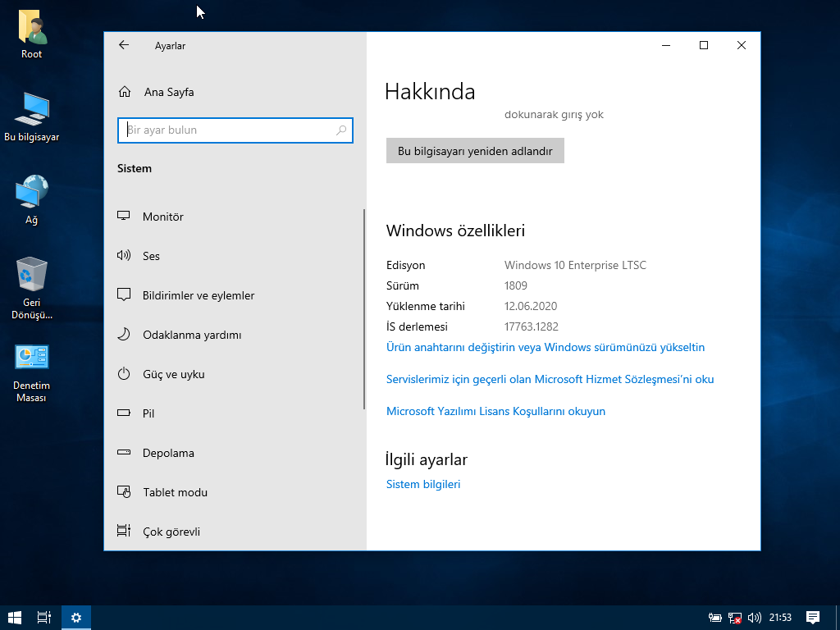The image size is (840, 630).
Task: Open Ürün anahtarını değiştirin link
Action: (x=546, y=347)
